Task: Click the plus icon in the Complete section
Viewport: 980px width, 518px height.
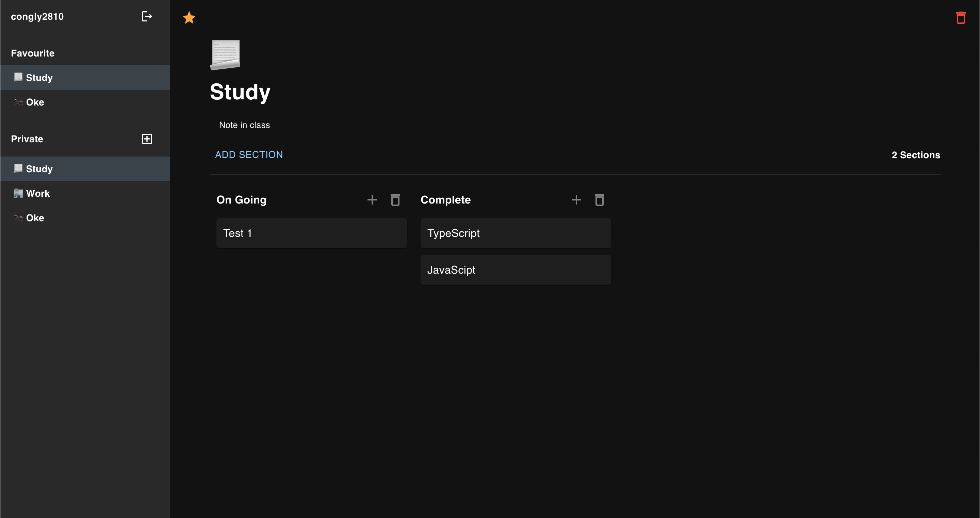Action: pyautogui.click(x=576, y=199)
